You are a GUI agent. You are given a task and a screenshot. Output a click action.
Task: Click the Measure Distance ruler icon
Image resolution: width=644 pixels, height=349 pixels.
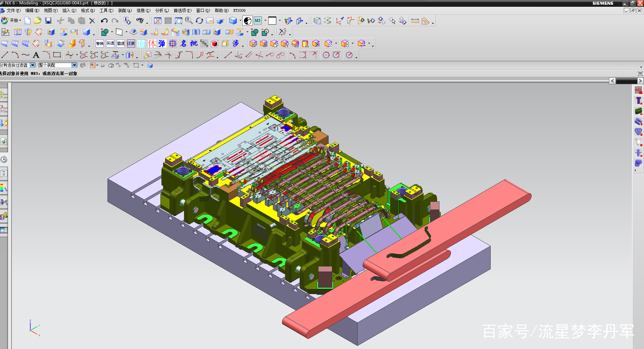(415, 21)
